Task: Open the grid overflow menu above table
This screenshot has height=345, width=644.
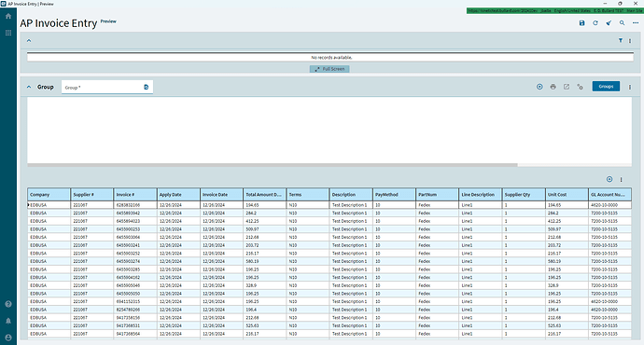Action: tap(621, 179)
